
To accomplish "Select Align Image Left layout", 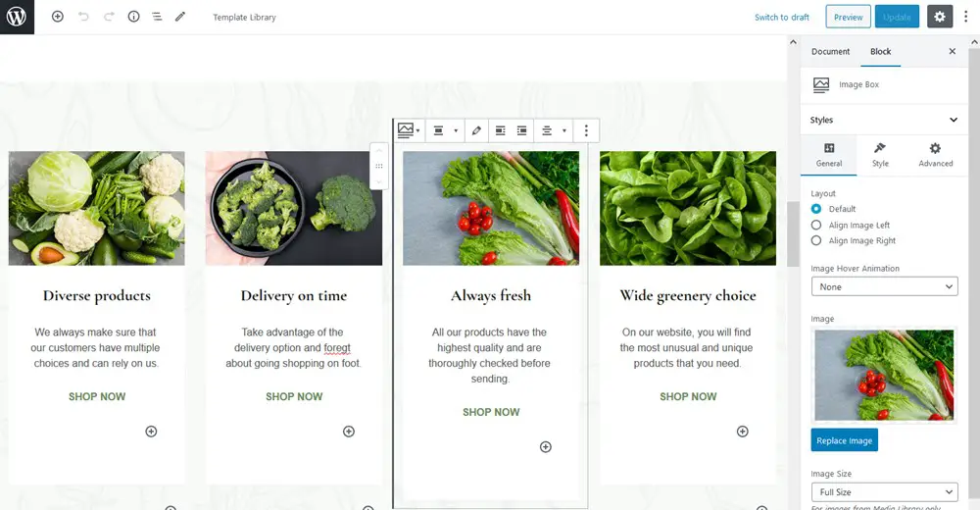I will point(816,225).
